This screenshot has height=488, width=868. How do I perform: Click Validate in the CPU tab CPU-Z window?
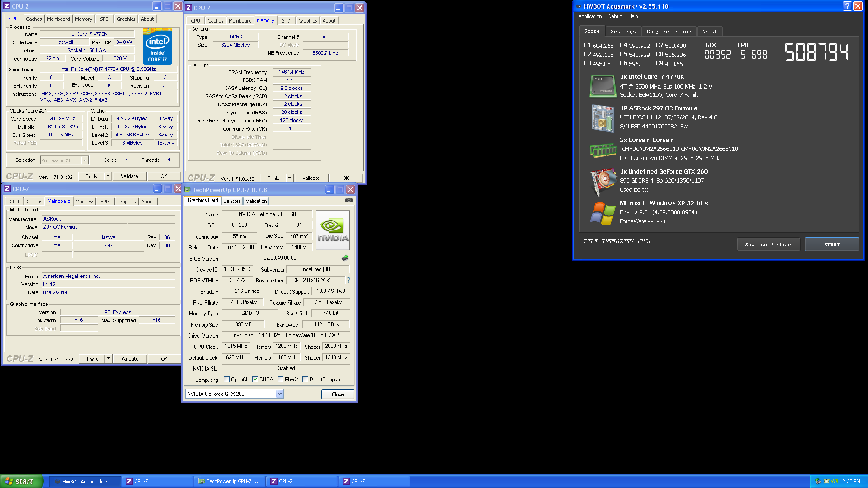129,176
